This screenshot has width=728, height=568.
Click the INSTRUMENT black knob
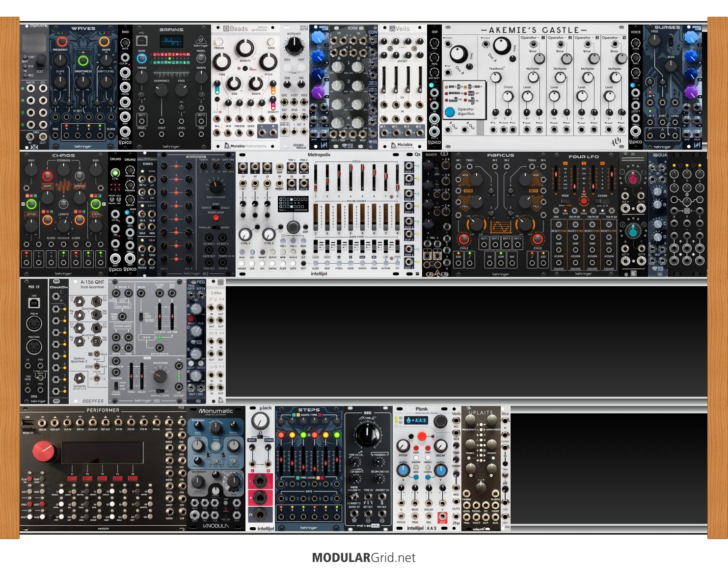point(294,47)
